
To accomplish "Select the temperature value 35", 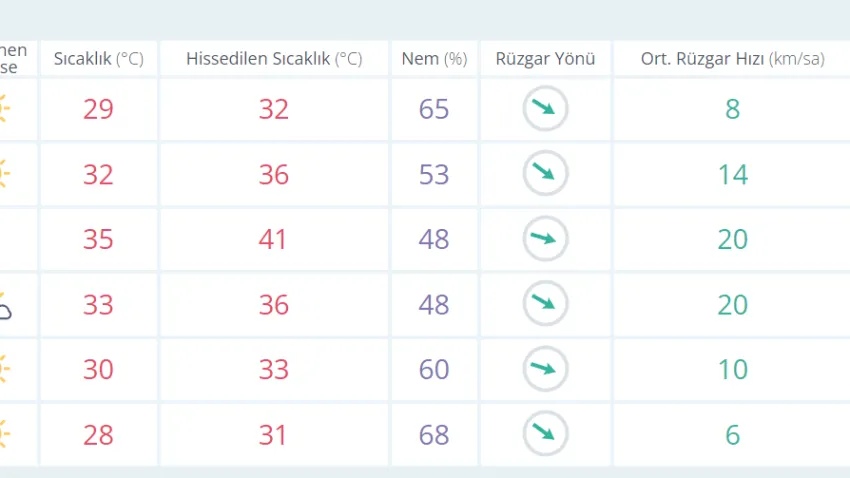I will [x=98, y=239].
